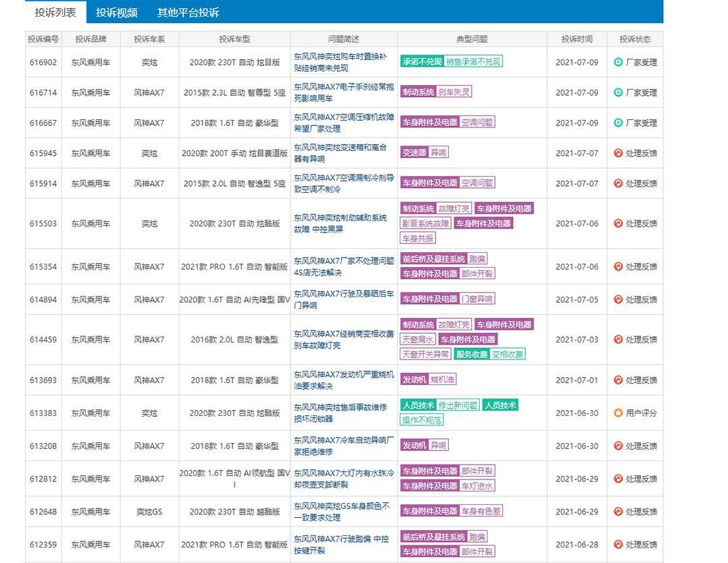Switch to the 投诉视频 tab
Image resolution: width=728 pixels, height=563 pixels.
[117, 13]
